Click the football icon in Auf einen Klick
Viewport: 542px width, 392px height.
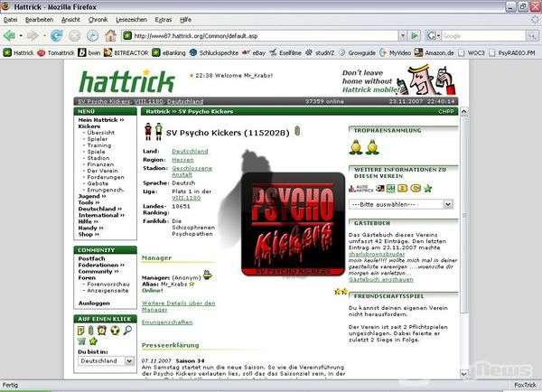coord(115,330)
